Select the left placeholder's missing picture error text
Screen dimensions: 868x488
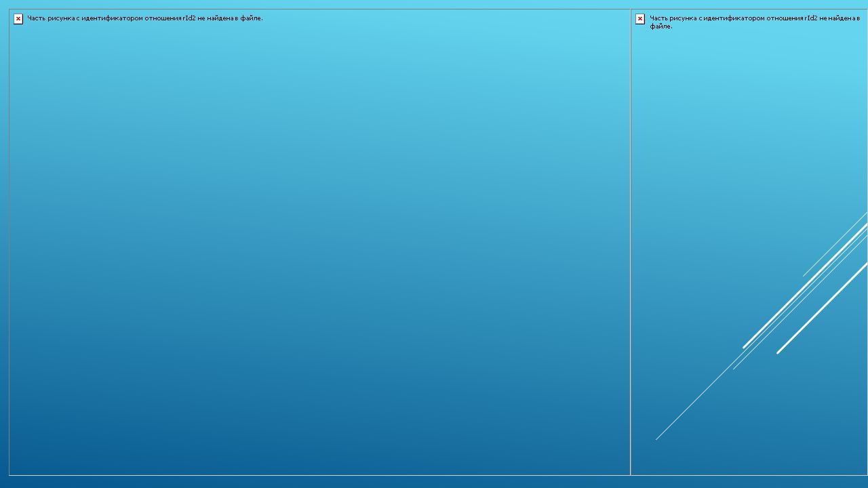point(145,18)
